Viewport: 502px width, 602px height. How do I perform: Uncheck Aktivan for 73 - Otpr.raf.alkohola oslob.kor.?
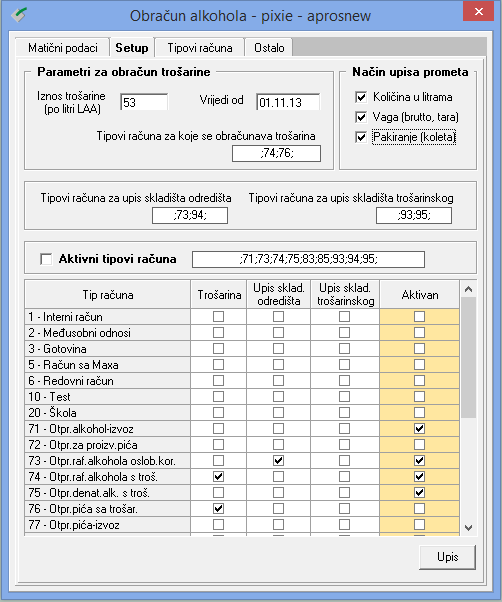point(419,460)
